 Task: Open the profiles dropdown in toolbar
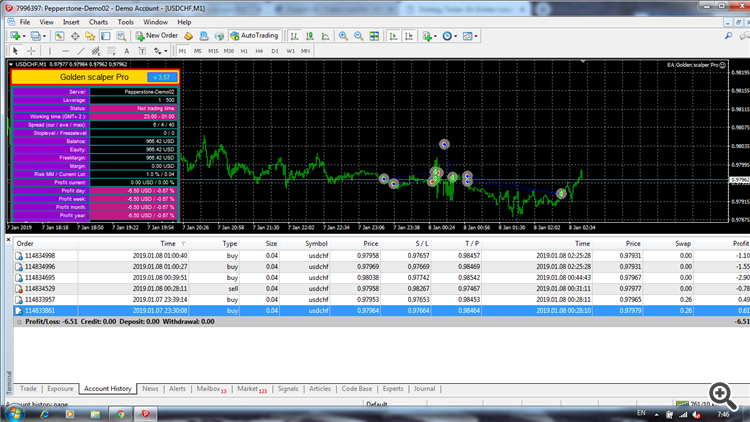[x=45, y=35]
